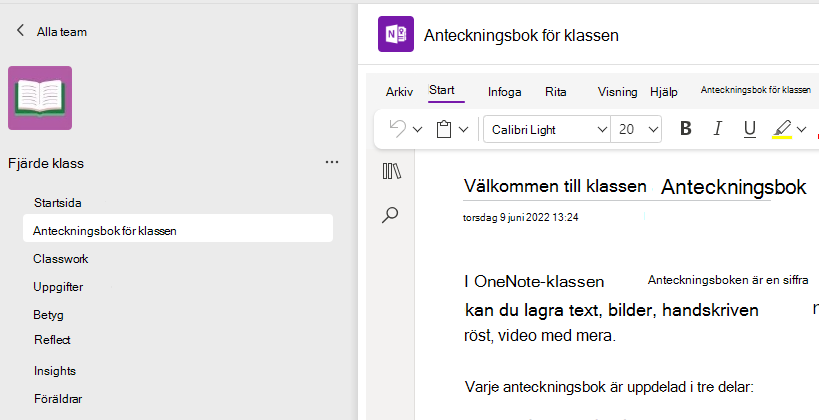This screenshot has height=420, width=819.
Task: Switch to the Rita ribbon tab
Action: pos(556,92)
